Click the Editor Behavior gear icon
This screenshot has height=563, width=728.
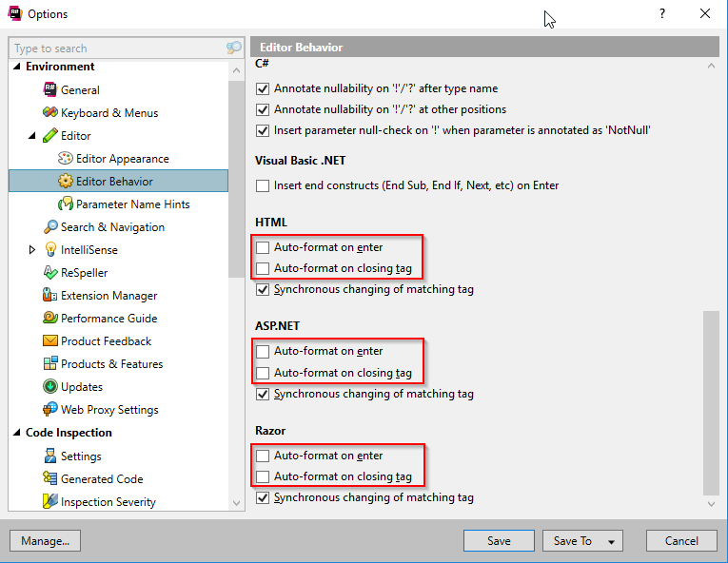pos(65,181)
